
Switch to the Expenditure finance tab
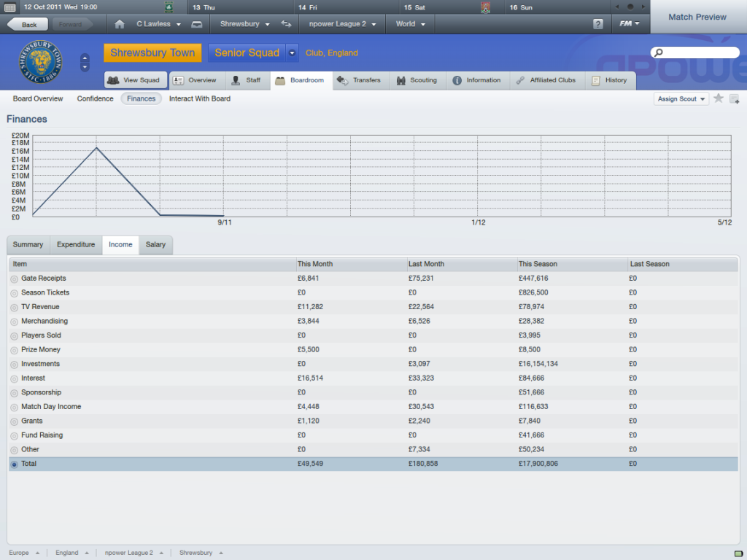coord(76,245)
